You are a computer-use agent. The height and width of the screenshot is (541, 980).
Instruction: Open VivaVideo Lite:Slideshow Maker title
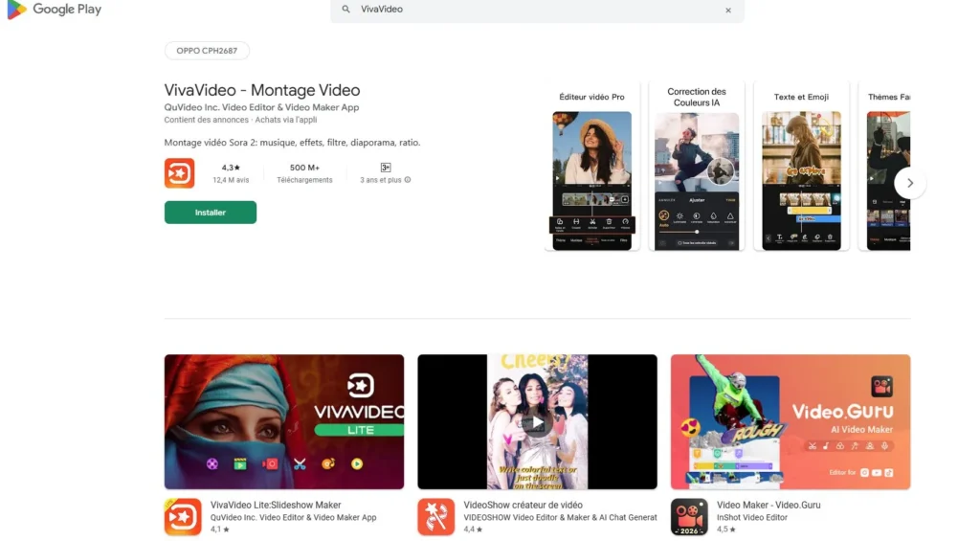[276, 505]
